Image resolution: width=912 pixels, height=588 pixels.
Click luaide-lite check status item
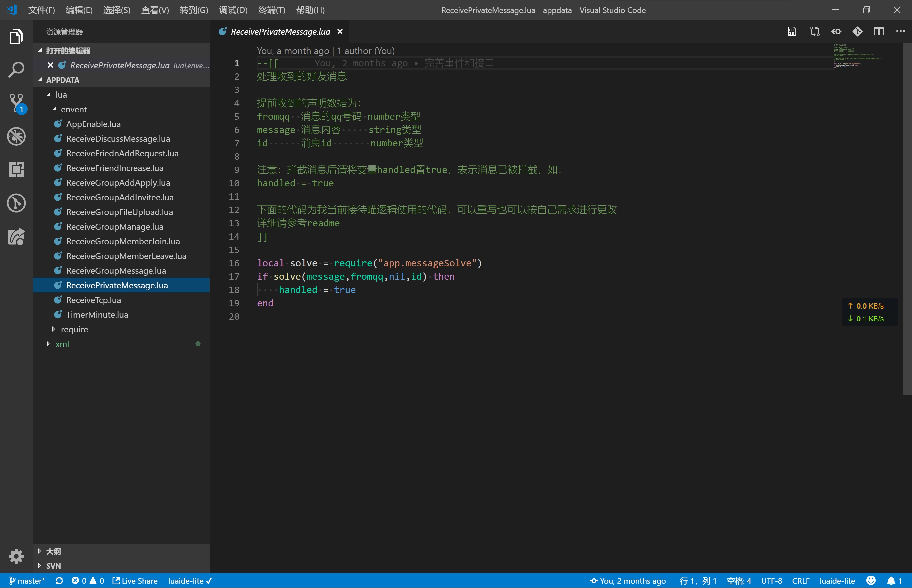pos(190,581)
